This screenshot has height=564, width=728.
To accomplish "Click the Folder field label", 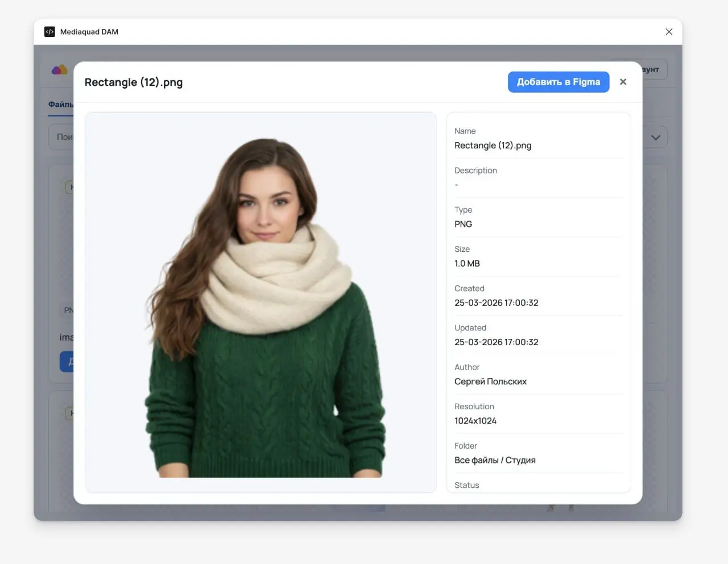I will pos(466,446).
